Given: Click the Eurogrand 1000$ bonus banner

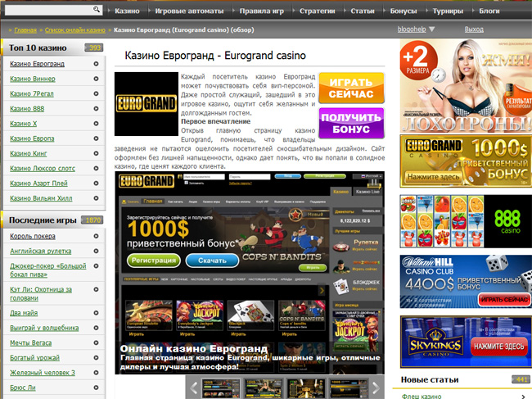Looking at the screenshot, I should pyautogui.click(x=466, y=161).
